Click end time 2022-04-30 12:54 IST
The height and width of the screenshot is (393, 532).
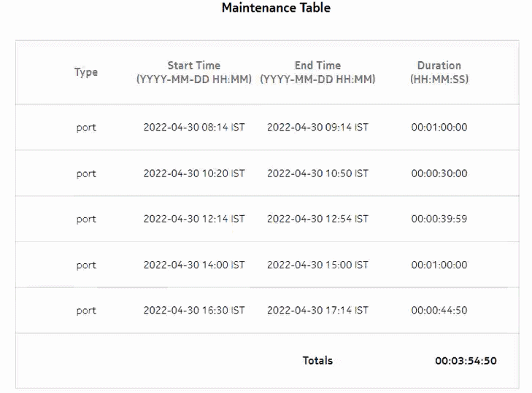(x=317, y=219)
